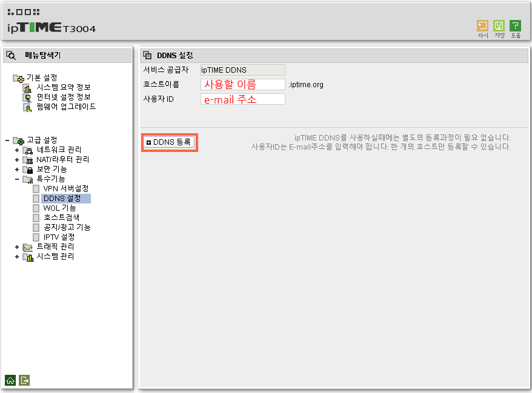Click the 고급 설정 folder icon
Viewport: 532px width, 393px height.
coord(18,140)
